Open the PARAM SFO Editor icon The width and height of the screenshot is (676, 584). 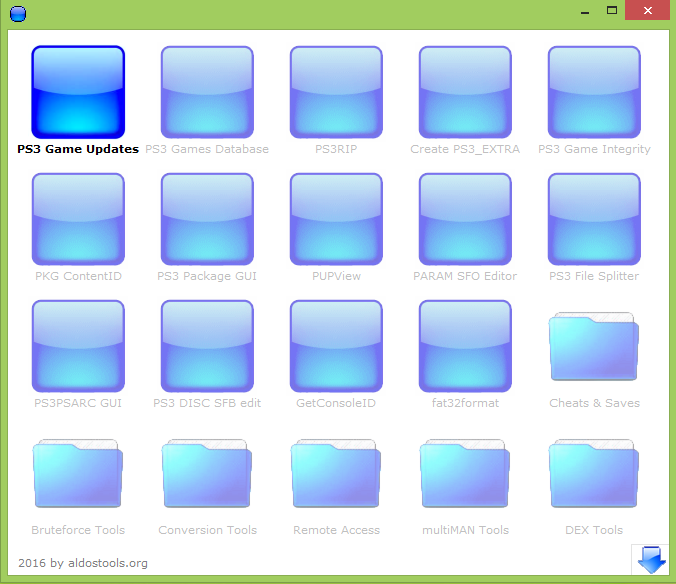tap(465, 219)
